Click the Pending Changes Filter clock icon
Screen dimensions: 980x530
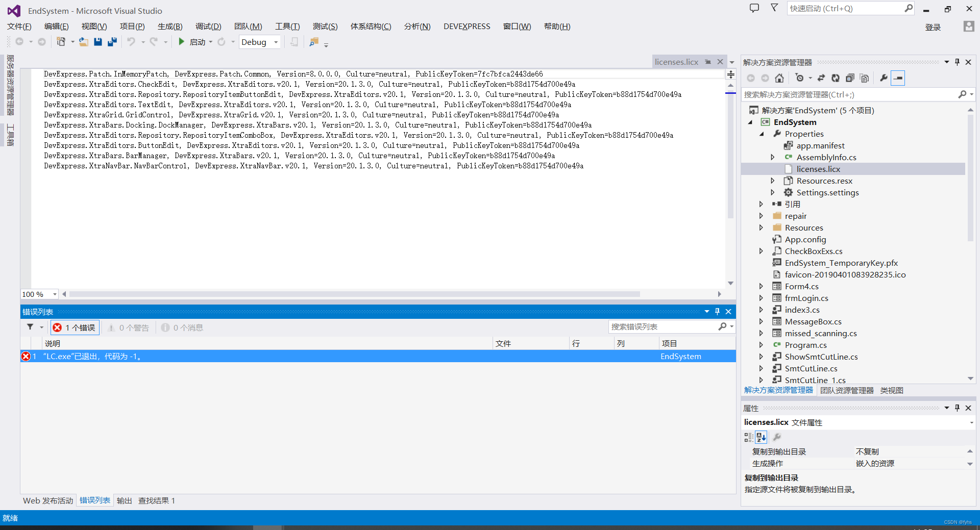[x=799, y=78]
